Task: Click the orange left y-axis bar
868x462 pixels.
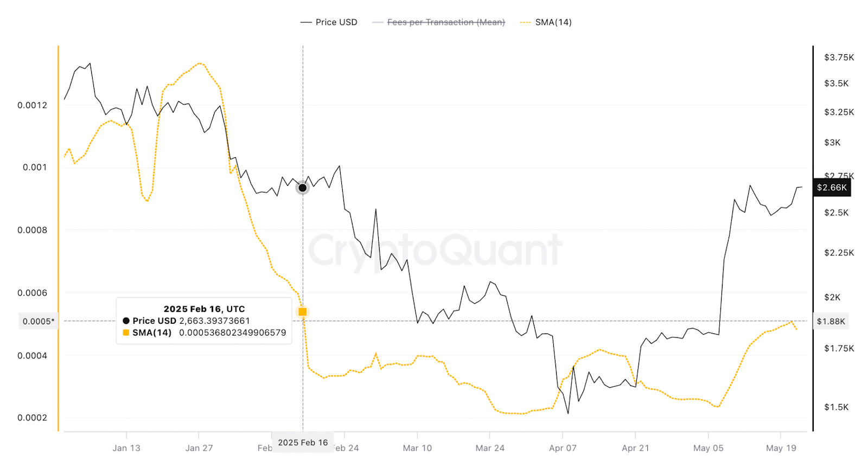Action: pos(58,239)
